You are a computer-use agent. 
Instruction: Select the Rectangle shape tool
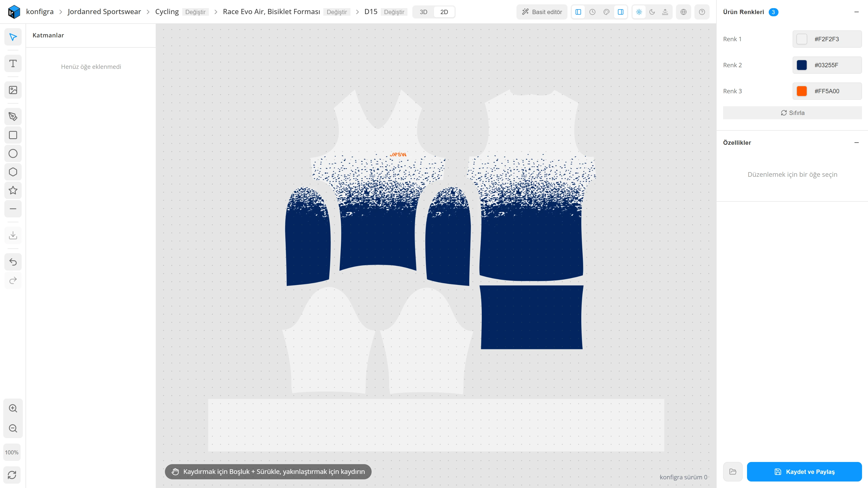pyautogui.click(x=13, y=135)
